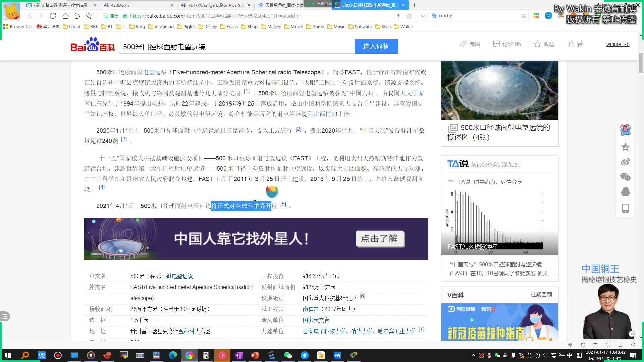Open 讨论 95 discussion
The width and height of the screenshot is (644, 362).
507,44
